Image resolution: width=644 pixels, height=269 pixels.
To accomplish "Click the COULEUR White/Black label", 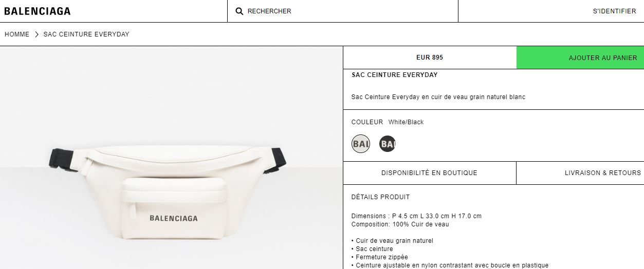I will (388, 122).
